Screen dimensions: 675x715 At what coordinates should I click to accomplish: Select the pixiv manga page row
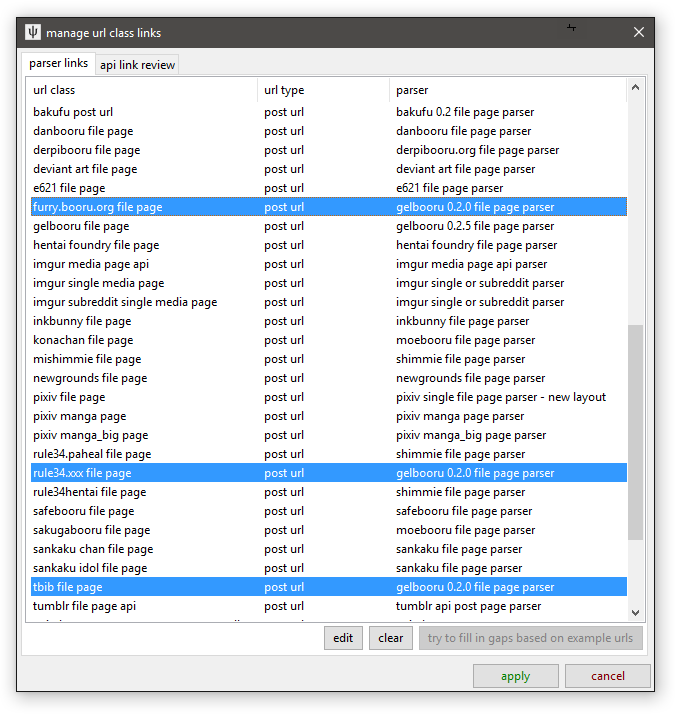329,416
